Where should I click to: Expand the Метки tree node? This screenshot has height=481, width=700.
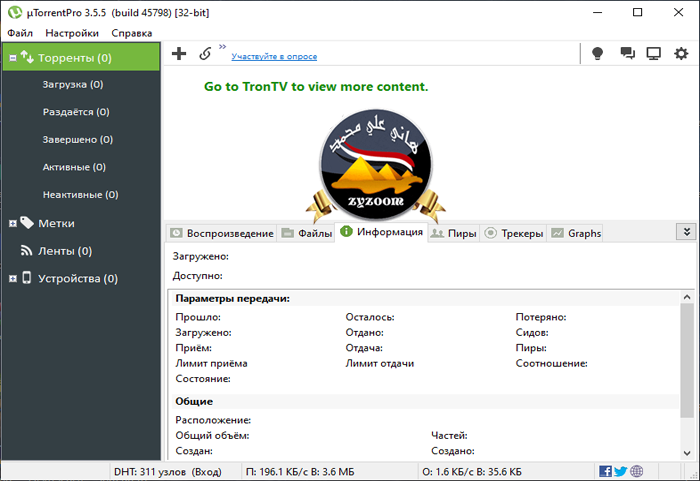click(x=13, y=223)
